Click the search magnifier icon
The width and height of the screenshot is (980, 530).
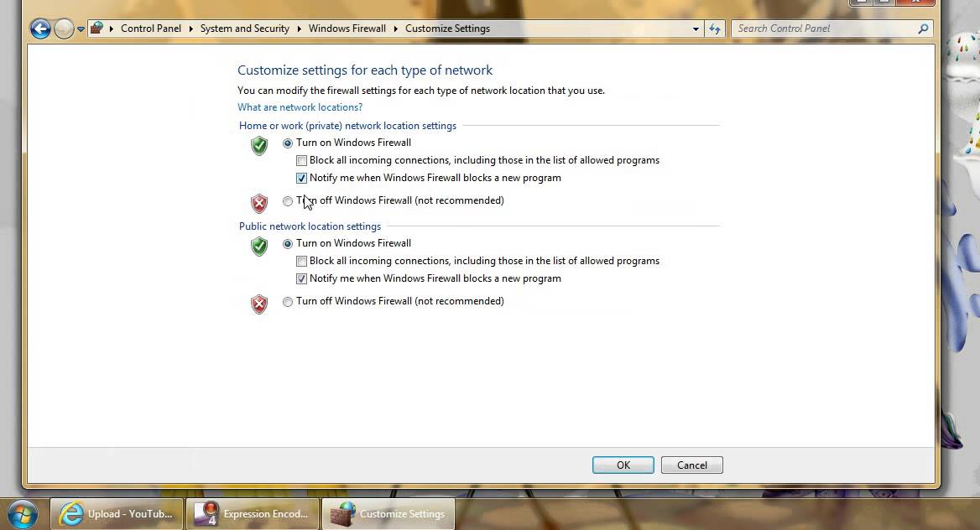point(923,29)
